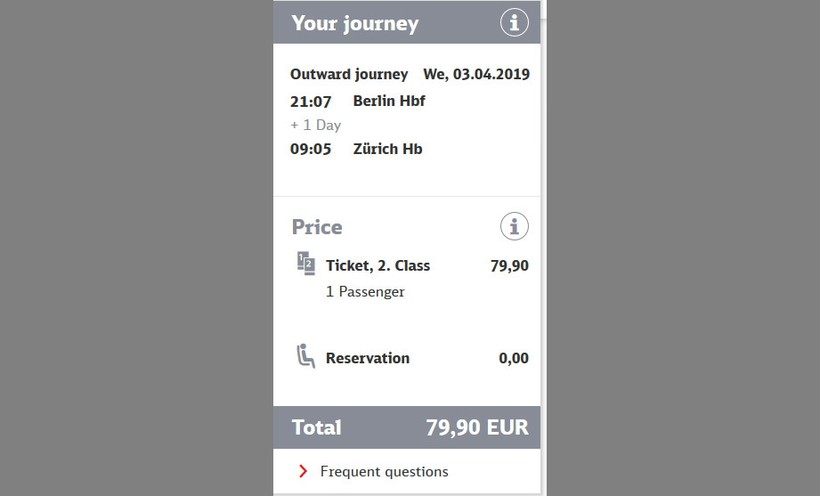Image resolution: width=820 pixels, height=496 pixels.
Task: Click the Reservation label
Action: (368, 358)
